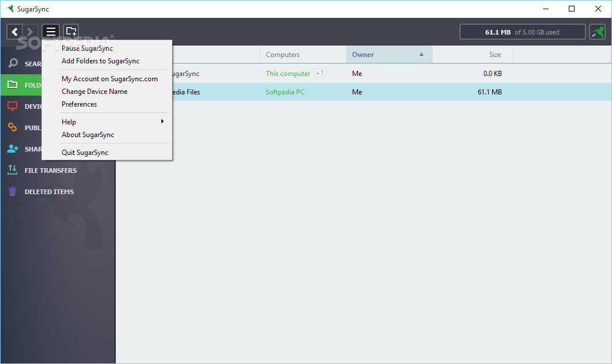This screenshot has width=612, height=364.
Task: Click the back navigation arrow
Action: [14, 32]
